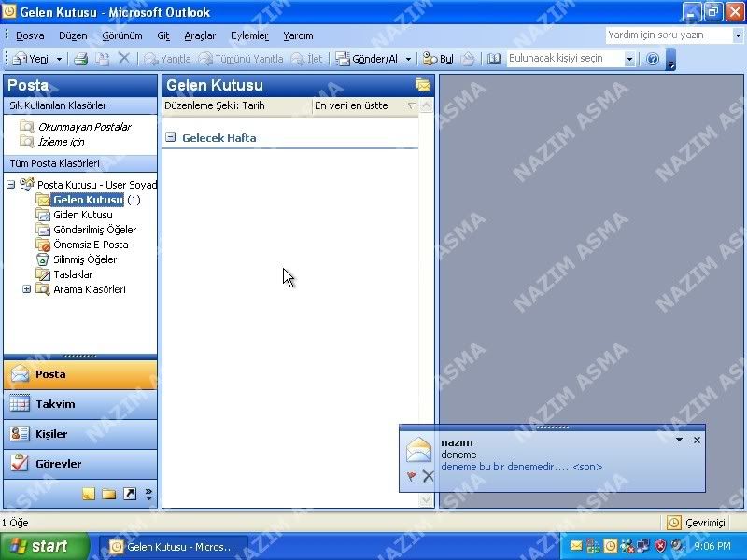Open the Yardım menu

pos(298,35)
